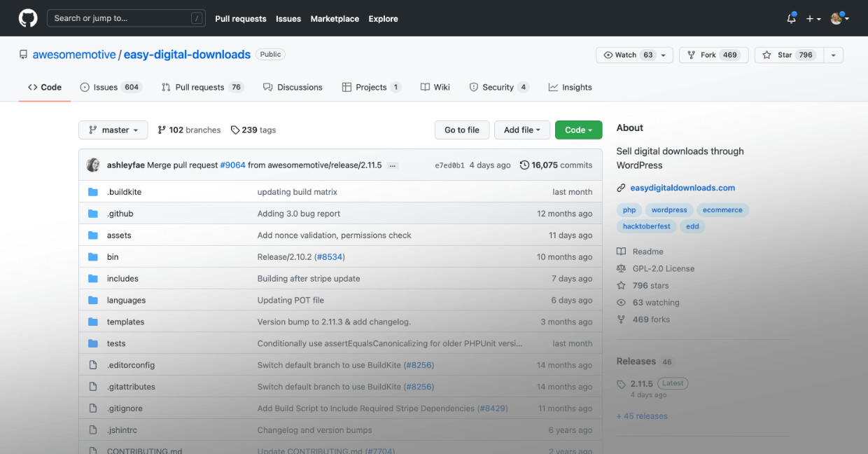
Task: Open the Security tab
Action: point(499,88)
